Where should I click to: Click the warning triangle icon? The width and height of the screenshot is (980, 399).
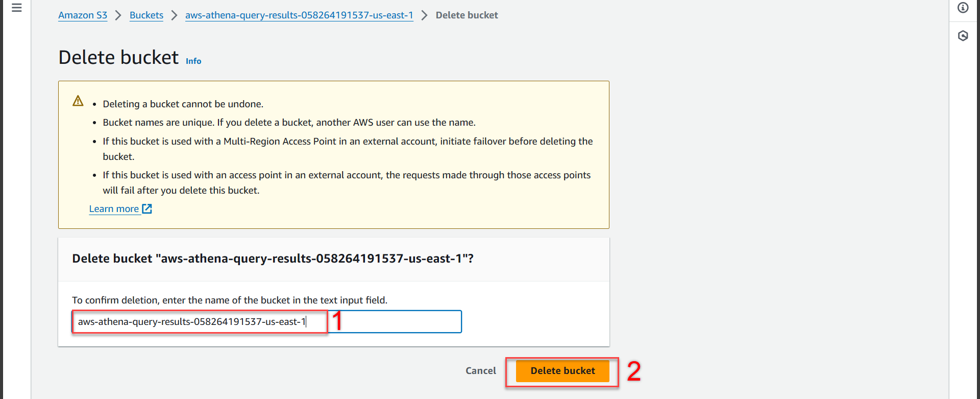pos(78,101)
